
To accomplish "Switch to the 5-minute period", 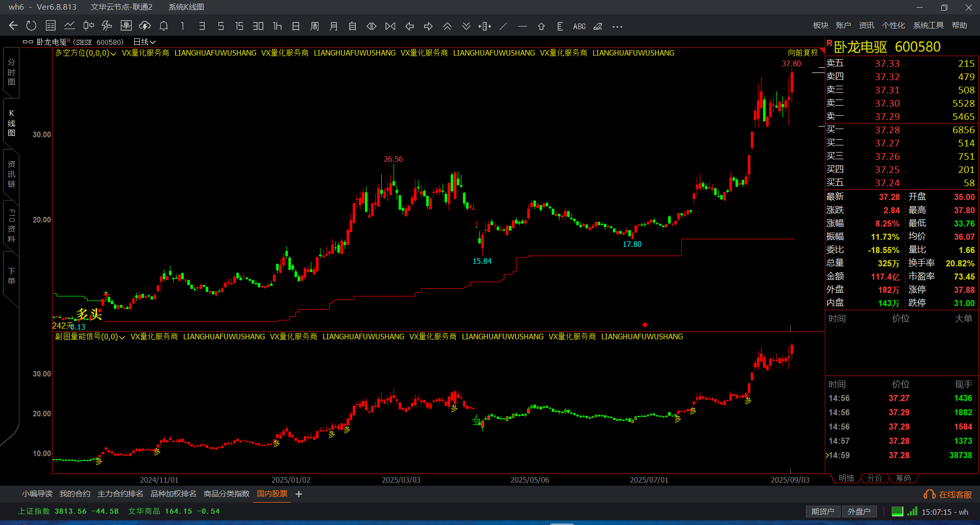I will (221, 26).
